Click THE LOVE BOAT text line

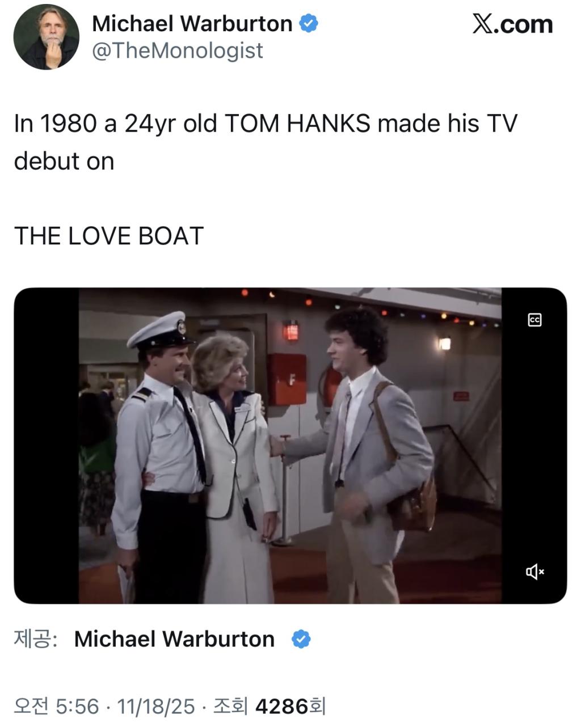[x=108, y=236]
